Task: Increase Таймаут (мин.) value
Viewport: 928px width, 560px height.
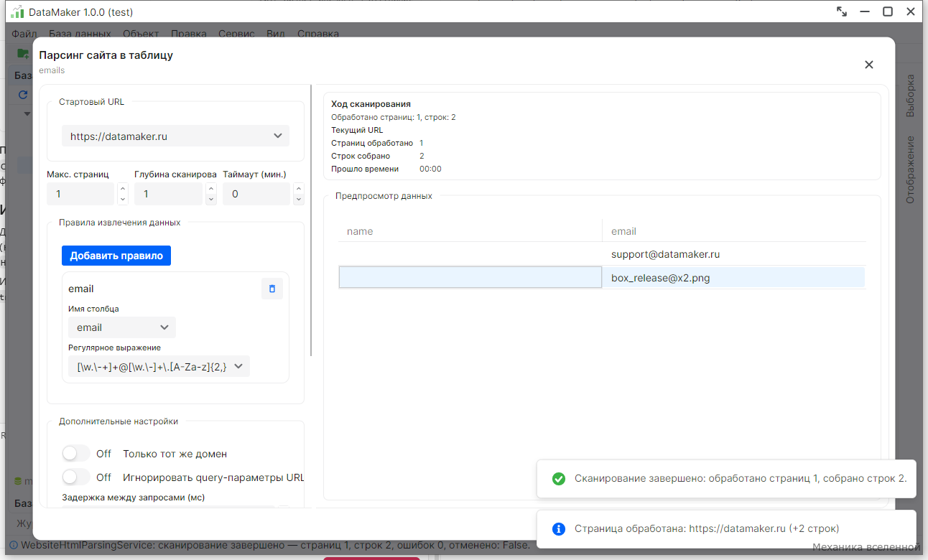Action: (x=299, y=188)
